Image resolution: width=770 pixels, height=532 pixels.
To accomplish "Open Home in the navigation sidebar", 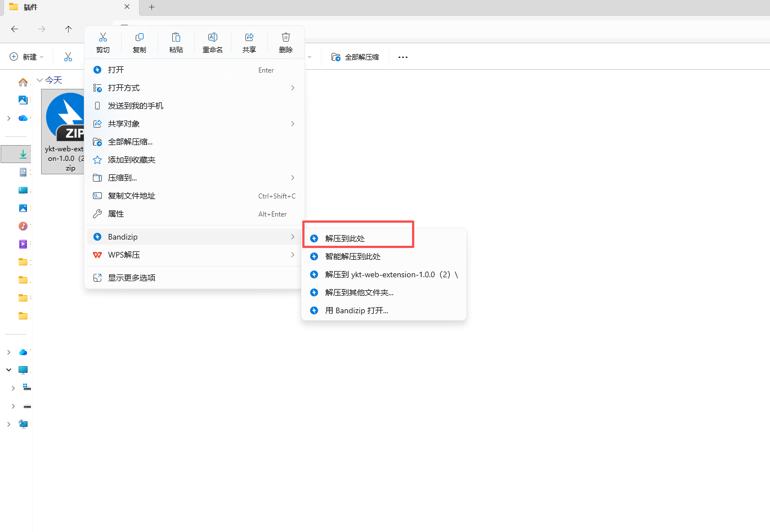I will 23,82.
